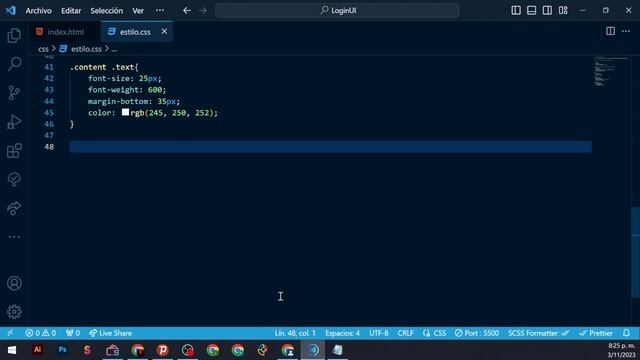Screen dimensions: 640x360
Task: Open errors and warnings counter in status bar
Action: coord(40,333)
